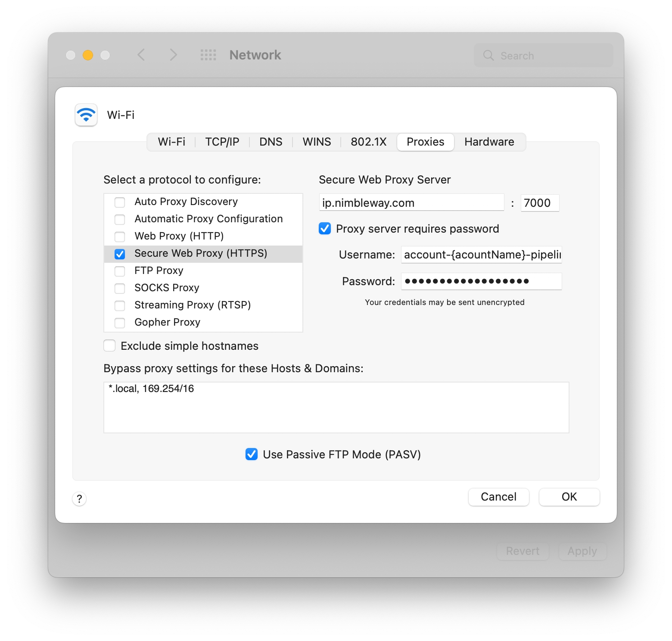Go forward with the right chevron
This screenshot has width=672, height=641.
(173, 55)
